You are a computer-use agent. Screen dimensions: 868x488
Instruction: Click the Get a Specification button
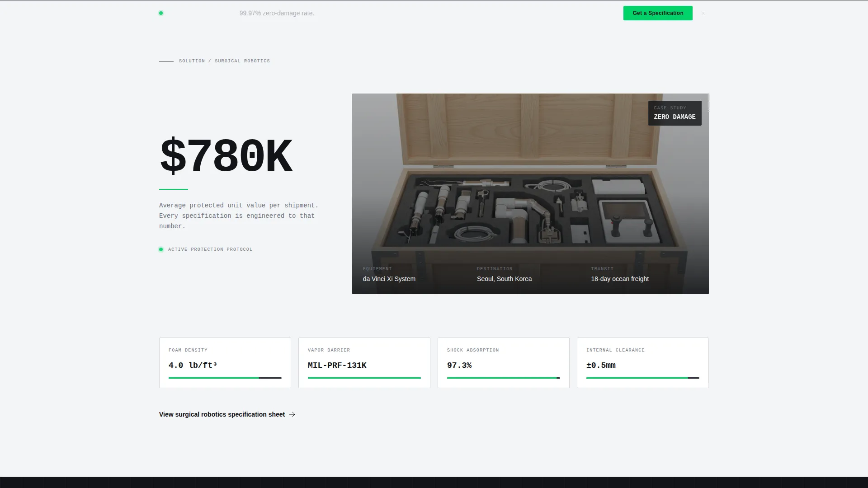[658, 13]
